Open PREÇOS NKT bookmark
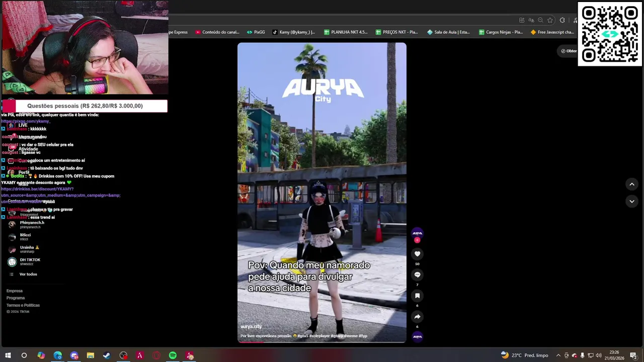The width and height of the screenshot is (644, 362). [x=396, y=32]
